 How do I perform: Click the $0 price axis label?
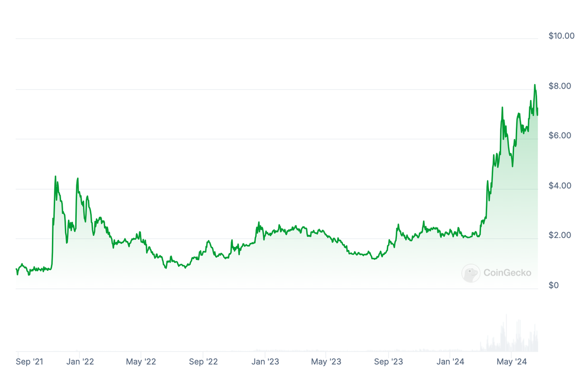[x=554, y=285]
